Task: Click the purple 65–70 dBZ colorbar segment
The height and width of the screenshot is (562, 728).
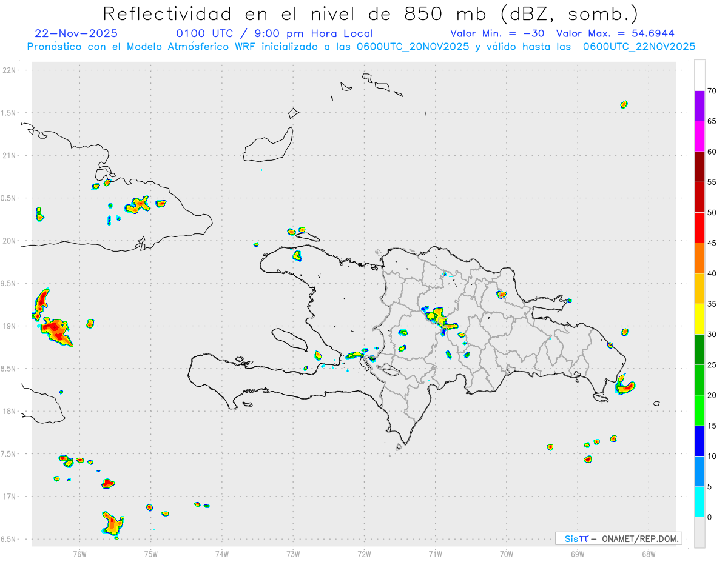Action: tap(699, 106)
